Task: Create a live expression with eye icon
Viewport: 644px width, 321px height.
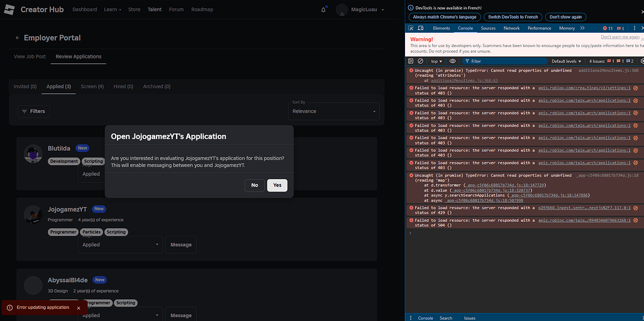Action: pyautogui.click(x=453, y=61)
